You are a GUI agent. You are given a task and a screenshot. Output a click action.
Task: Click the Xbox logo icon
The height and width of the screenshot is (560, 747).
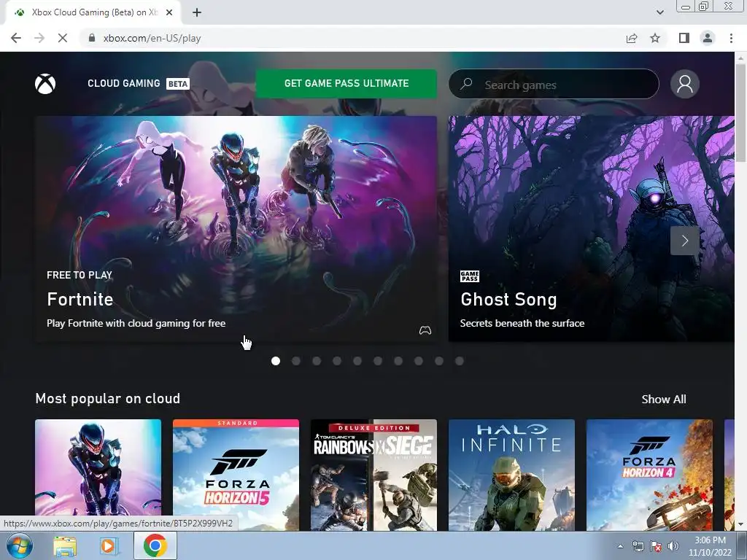(45, 84)
